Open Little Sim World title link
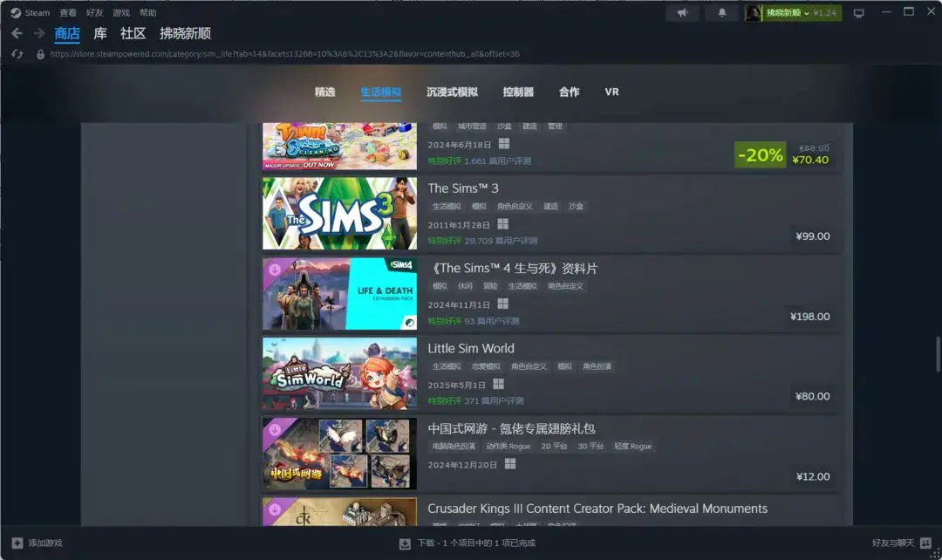Image resolution: width=942 pixels, height=560 pixels. point(471,349)
